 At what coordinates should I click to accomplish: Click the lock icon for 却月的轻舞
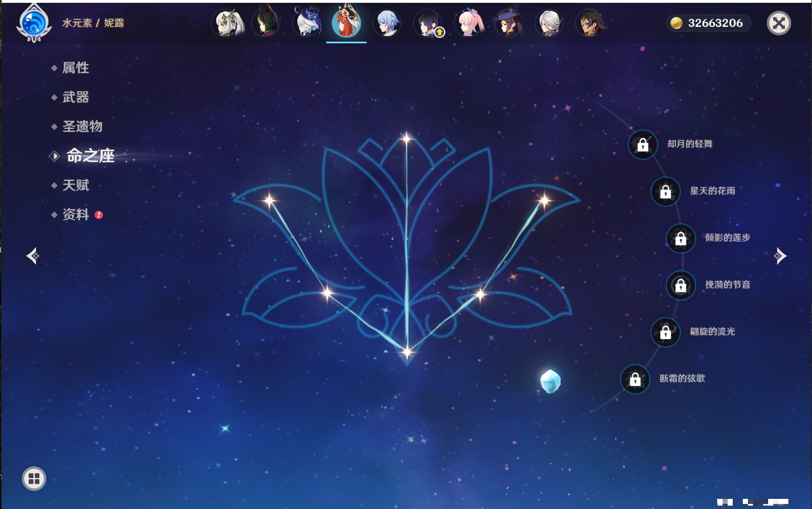click(x=643, y=145)
